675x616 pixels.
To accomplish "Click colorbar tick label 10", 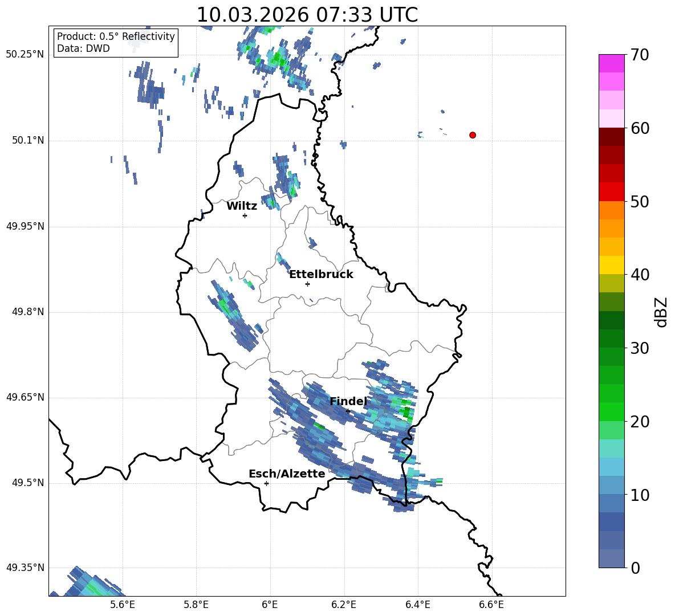I will click(x=639, y=495).
